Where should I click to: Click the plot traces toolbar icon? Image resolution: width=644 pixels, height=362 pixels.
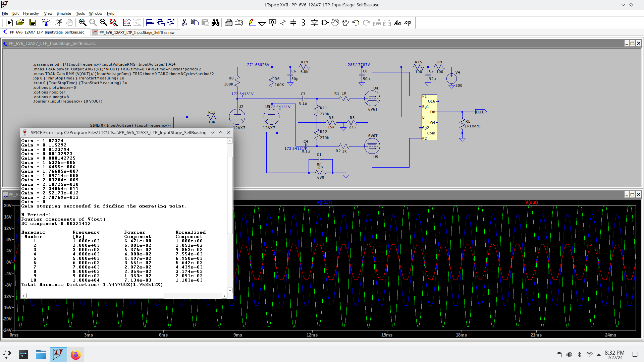(x=127, y=22)
